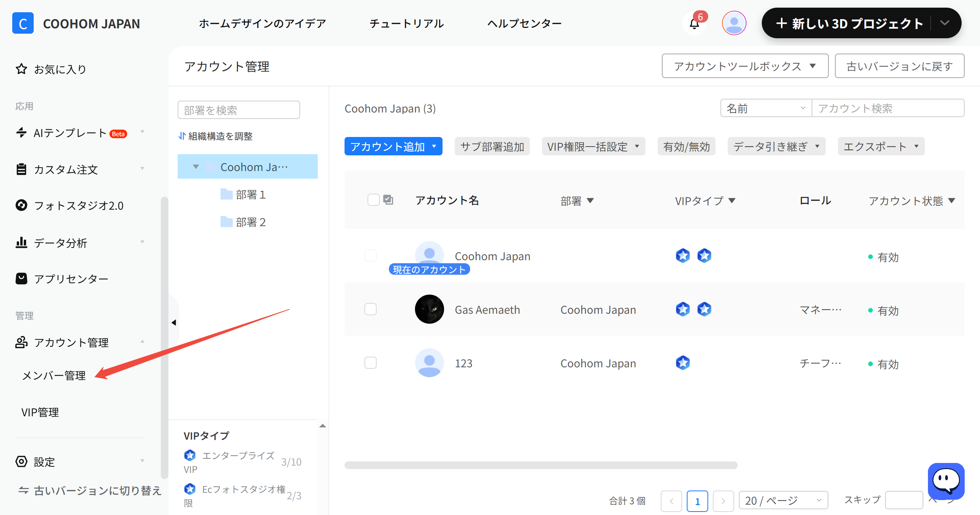
Task: Click サブ部署追加 button
Action: pos(492,146)
